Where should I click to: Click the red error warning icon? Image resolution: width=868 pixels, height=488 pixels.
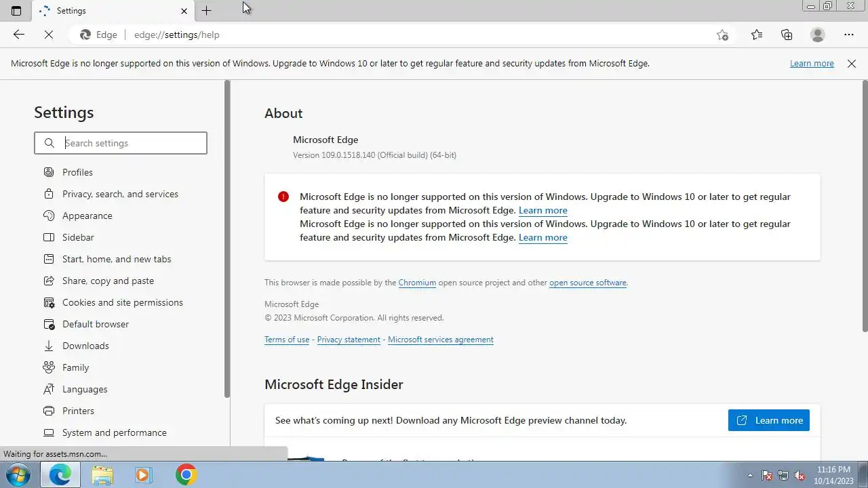[x=283, y=197]
